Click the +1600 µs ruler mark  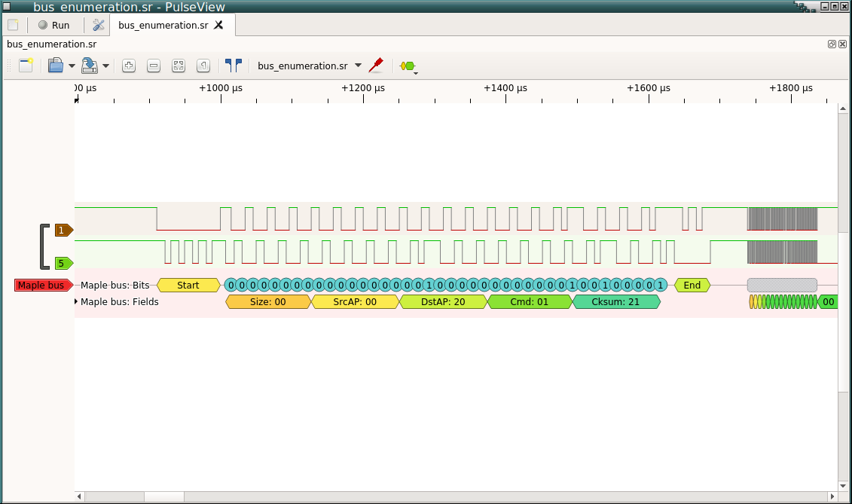[649, 87]
